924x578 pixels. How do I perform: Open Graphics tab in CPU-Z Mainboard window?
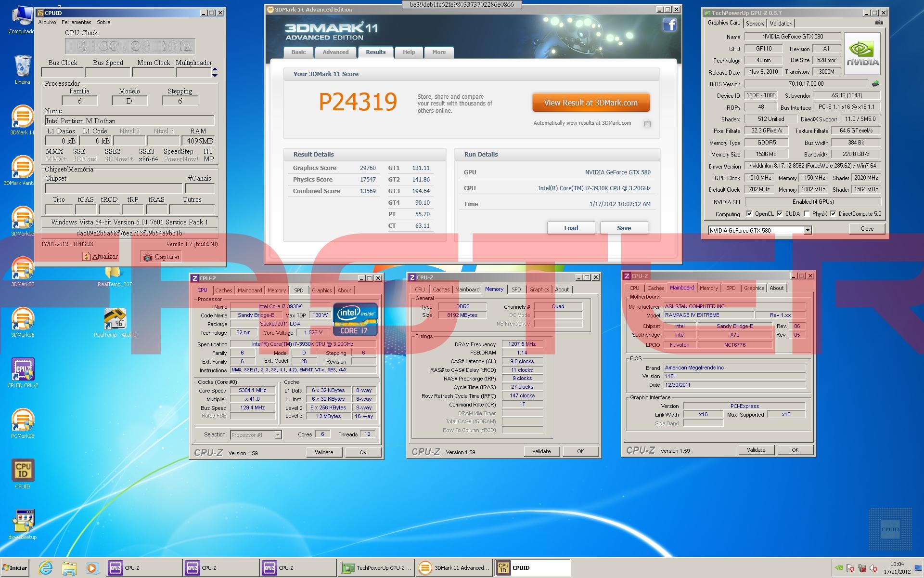(x=754, y=288)
